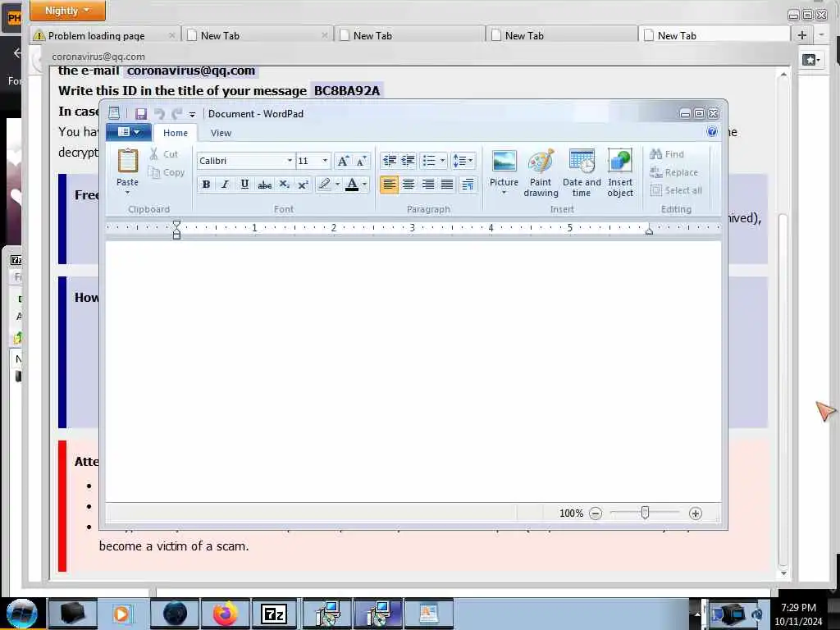Viewport: 840px width, 630px height.
Task: Switch to the Home ribbon tab
Action: [176, 133]
